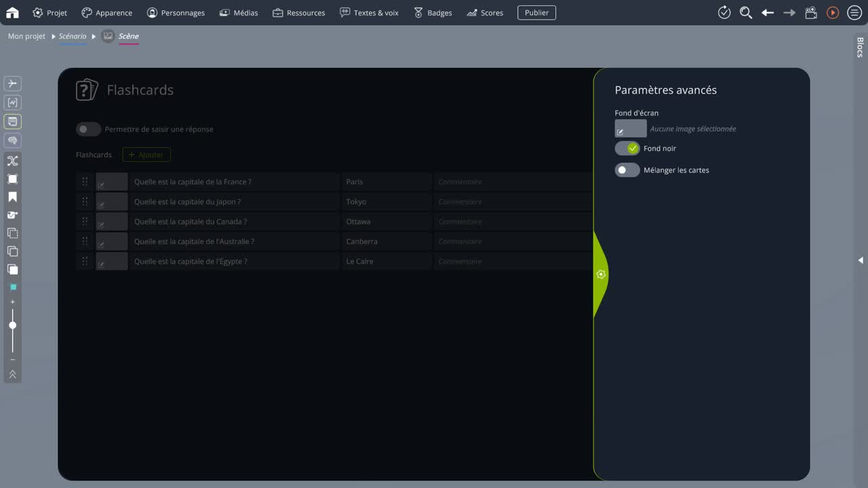Click the variables bracket icon

tap(12, 102)
